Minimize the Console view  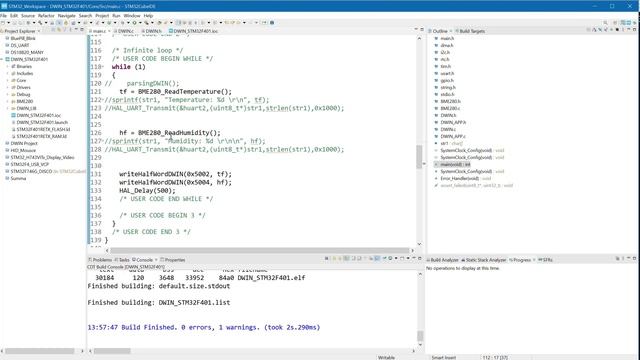[x=414, y=258]
